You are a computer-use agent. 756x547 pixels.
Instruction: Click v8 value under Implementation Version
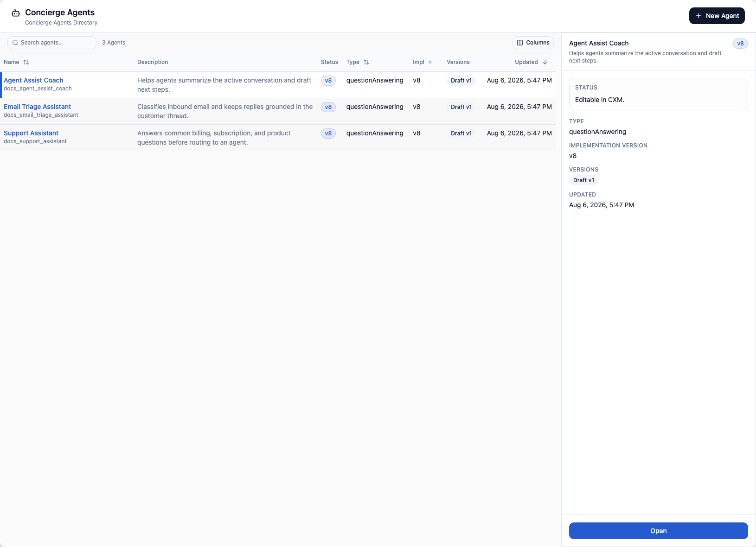573,156
